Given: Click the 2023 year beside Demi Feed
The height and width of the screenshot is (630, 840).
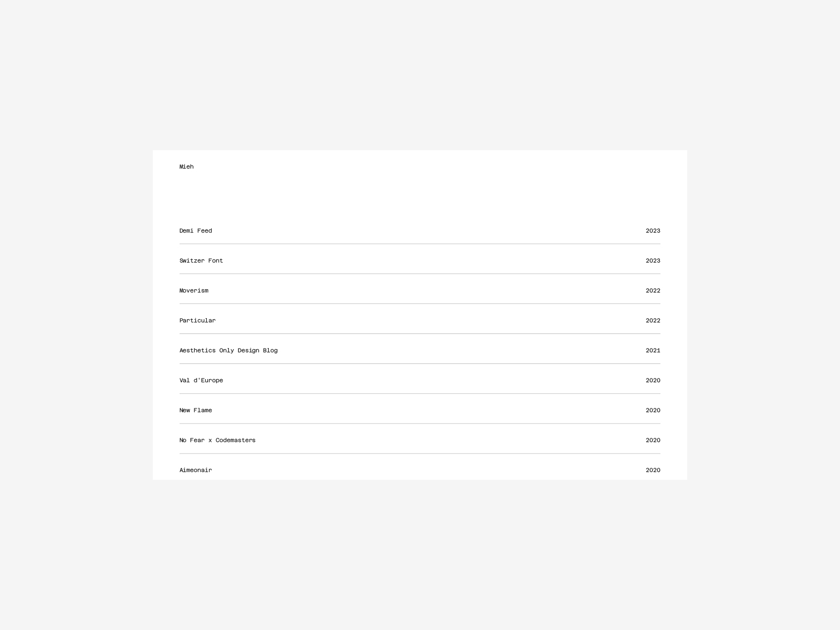Looking at the screenshot, I should (x=653, y=231).
